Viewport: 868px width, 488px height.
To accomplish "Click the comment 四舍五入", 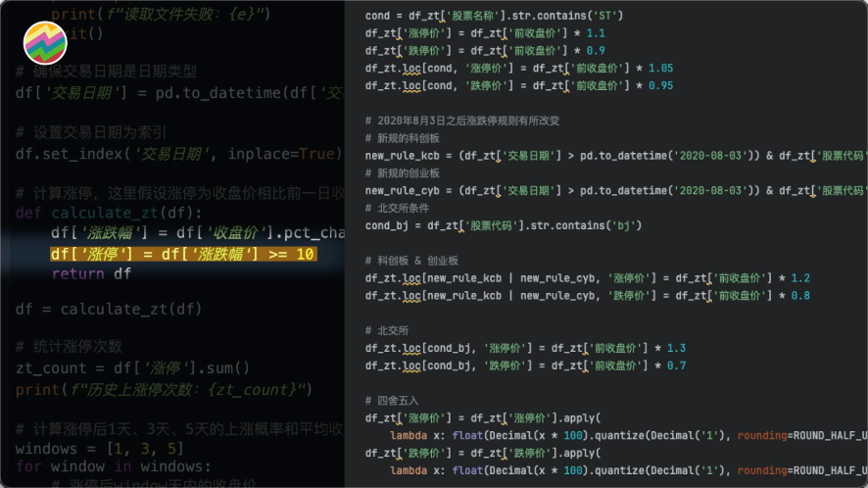I will pos(390,401).
